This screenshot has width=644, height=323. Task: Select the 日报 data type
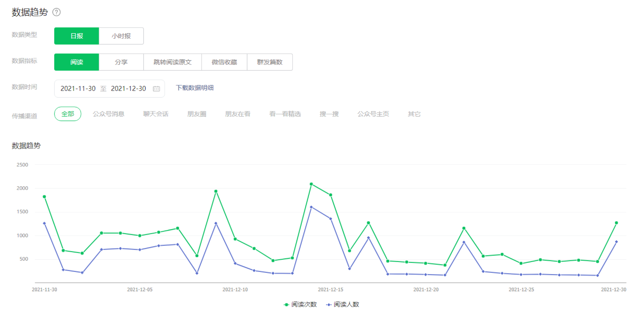(77, 36)
